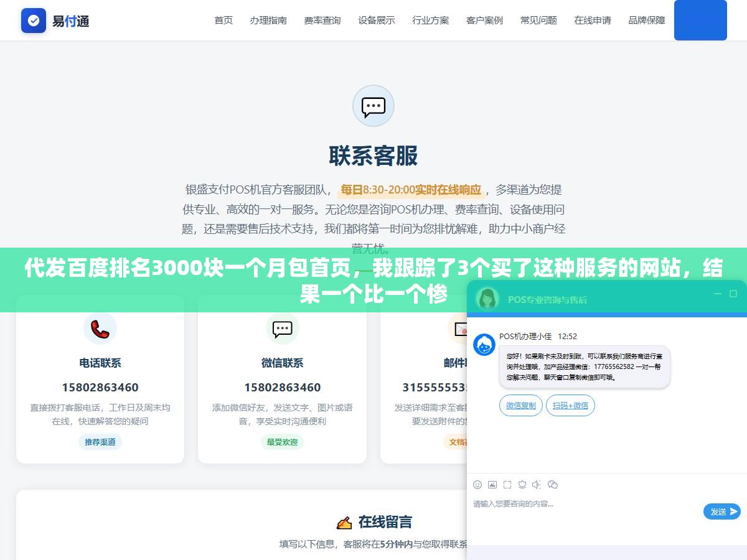Open the 设备展示 nav item

coord(377,21)
